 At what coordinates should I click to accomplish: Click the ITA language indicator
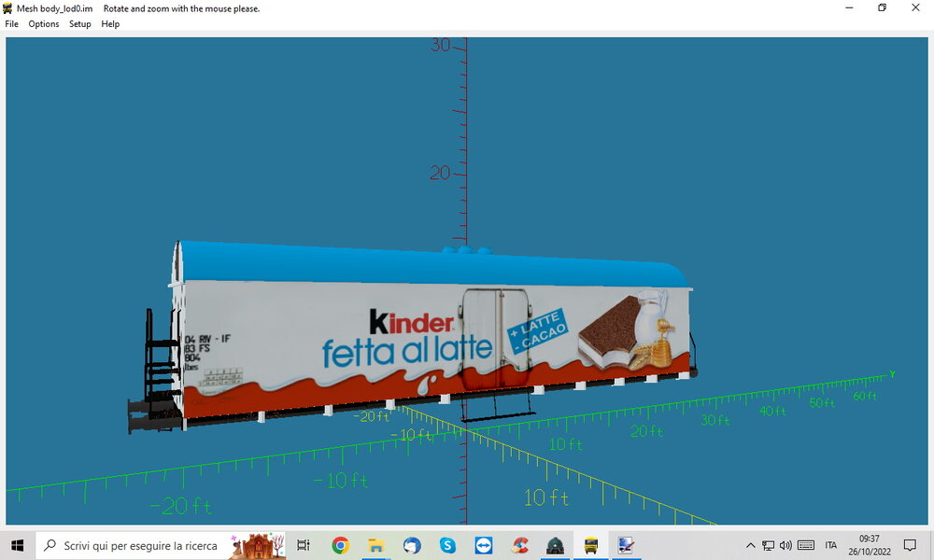831,545
